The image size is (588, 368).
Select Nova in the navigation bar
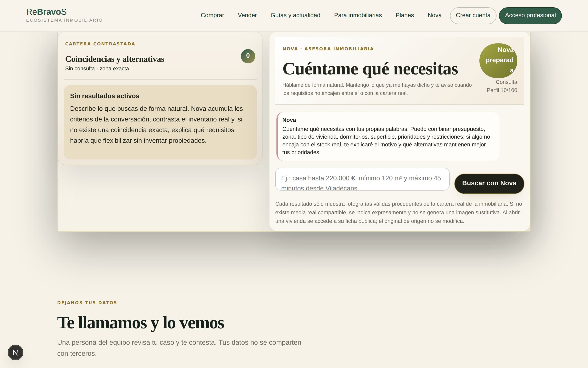click(434, 15)
